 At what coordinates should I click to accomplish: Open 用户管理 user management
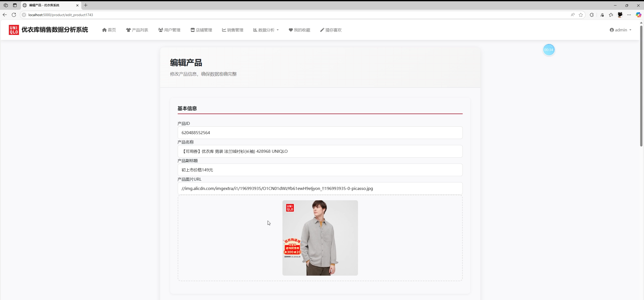point(169,30)
